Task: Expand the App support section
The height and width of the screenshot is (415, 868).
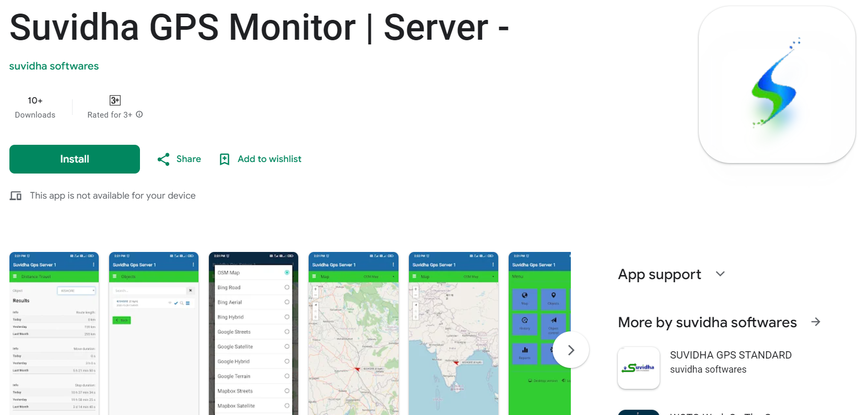Action: click(x=720, y=274)
